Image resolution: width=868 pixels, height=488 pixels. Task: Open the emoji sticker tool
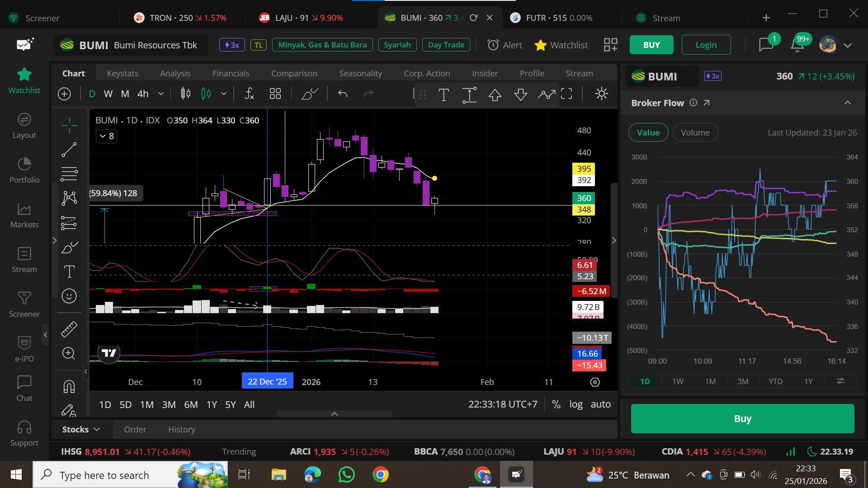[x=69, y=296]
